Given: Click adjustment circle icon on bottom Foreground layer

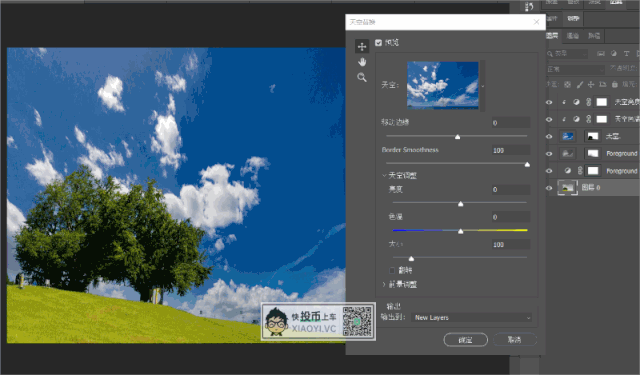Looking at the screenshot, I should [x=567, y=171].
